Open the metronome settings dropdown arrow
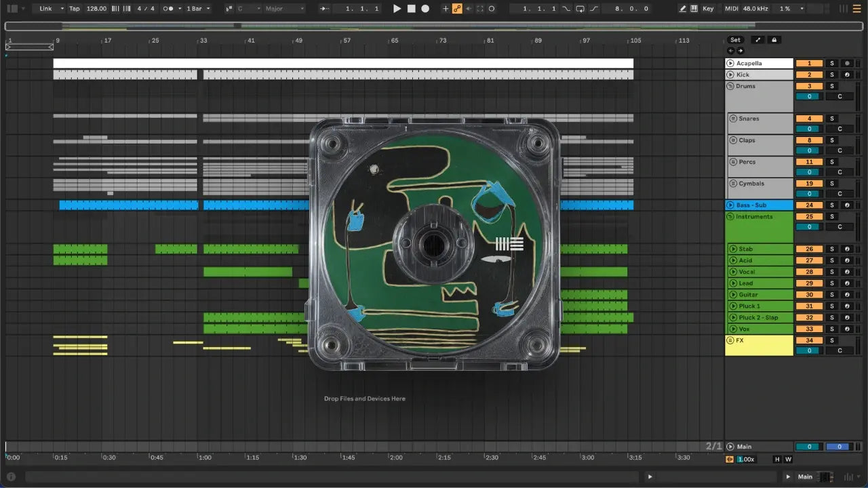 click(179, 9)
